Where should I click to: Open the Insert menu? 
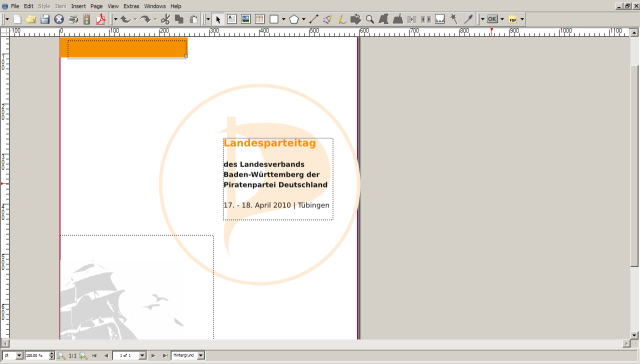pos(78,6)
